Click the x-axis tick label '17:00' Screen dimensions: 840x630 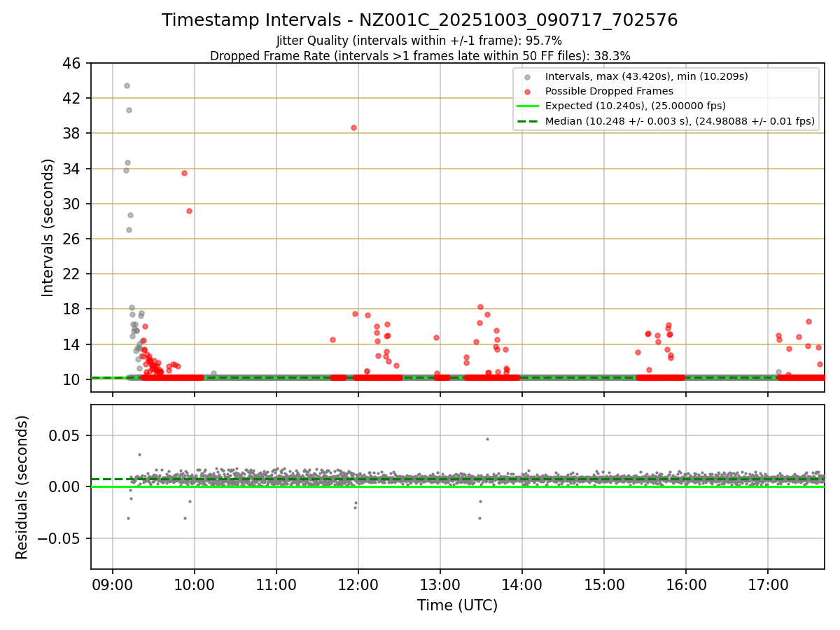[x=768, y=585]
